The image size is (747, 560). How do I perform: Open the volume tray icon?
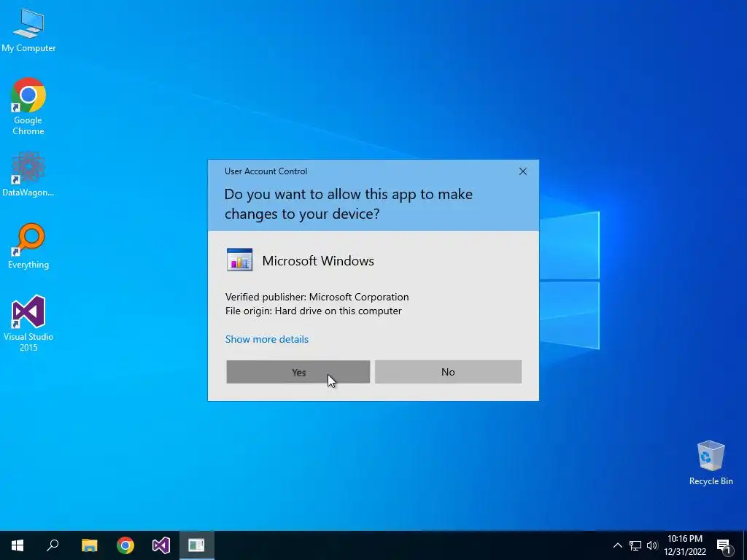(x=651, y=545)
